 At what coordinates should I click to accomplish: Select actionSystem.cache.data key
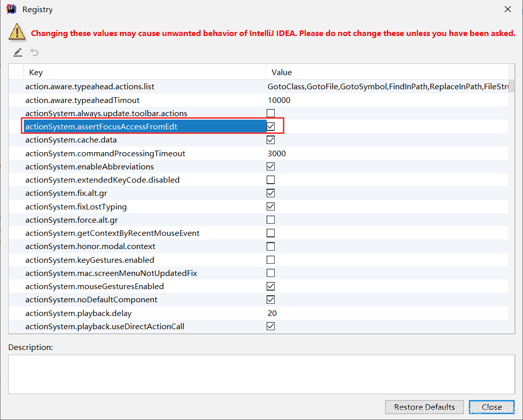click(71, 140)
